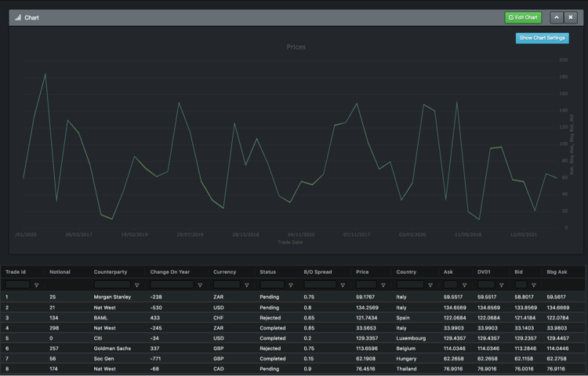
Task: Open the Status column filter funnel icon
Action: 291,285
